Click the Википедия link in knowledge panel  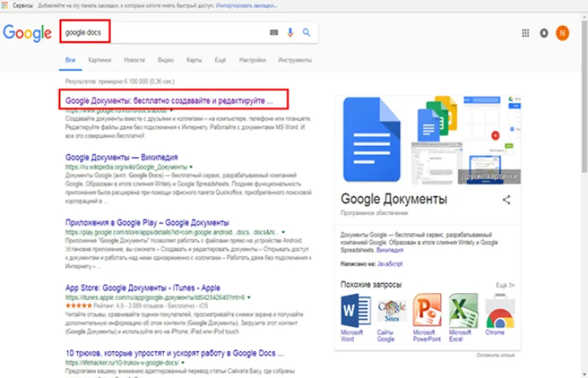(x=390, y=250)
